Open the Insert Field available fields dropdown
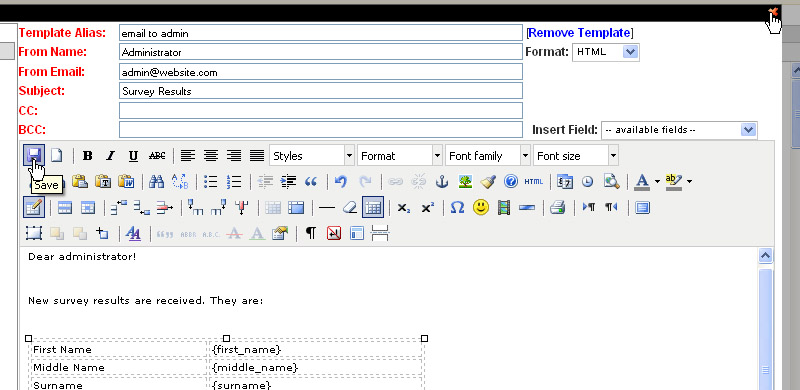800x390 pixels. pos(679,130)
